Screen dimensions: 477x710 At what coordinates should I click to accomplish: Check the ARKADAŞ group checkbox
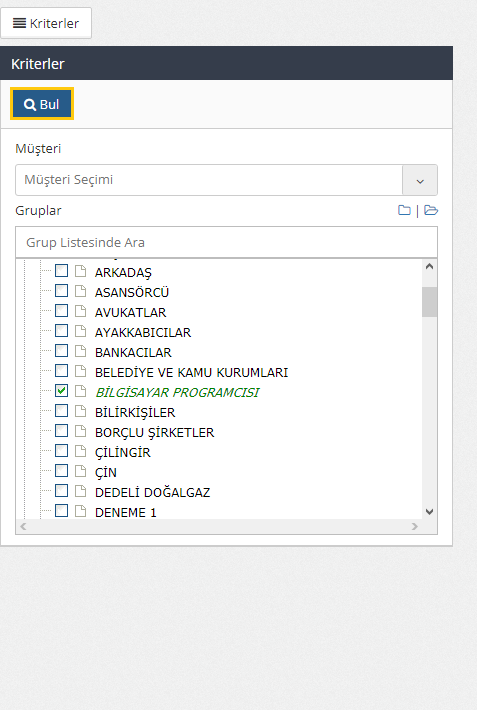coord(62,271)
